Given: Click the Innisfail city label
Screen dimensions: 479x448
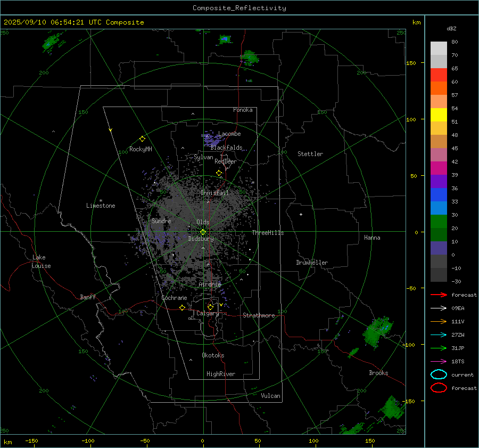Looking at the screenshot, I should [x=215, y=193].
